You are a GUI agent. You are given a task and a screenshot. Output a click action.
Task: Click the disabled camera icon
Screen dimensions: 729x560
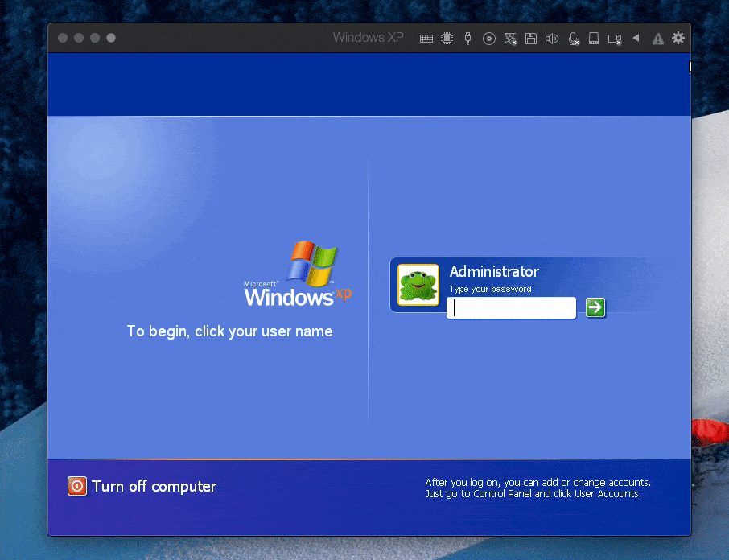pos(615,39)
